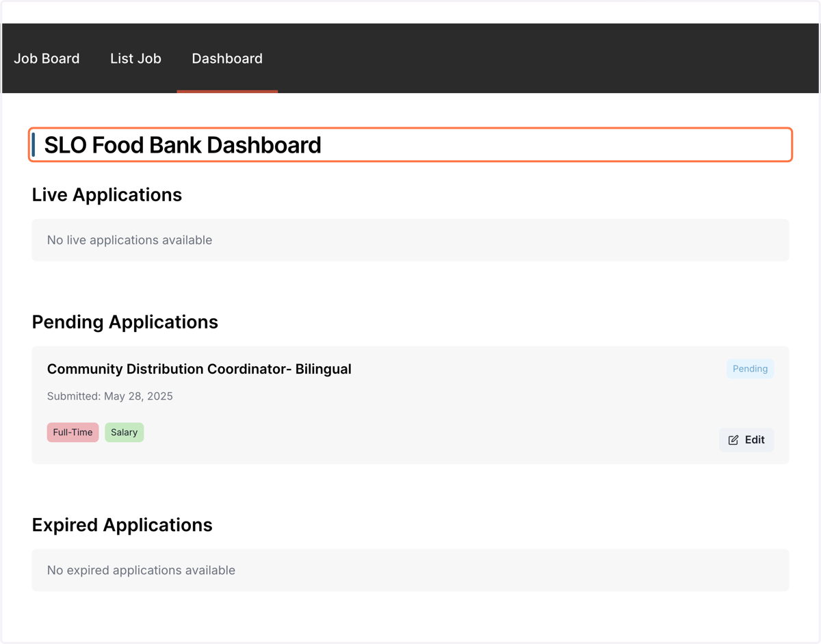Click the Pending status badge
This screenshot has height=644, width=821.
(750, 369)
